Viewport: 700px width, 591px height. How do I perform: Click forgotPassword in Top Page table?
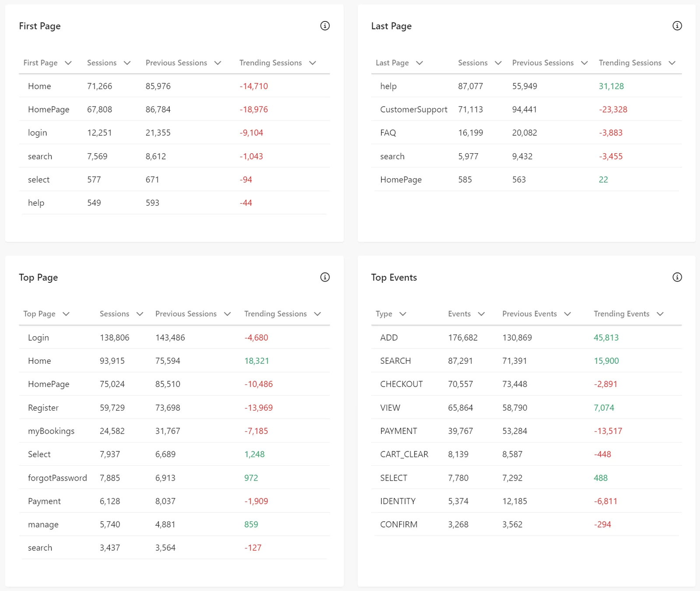point(57,478)
